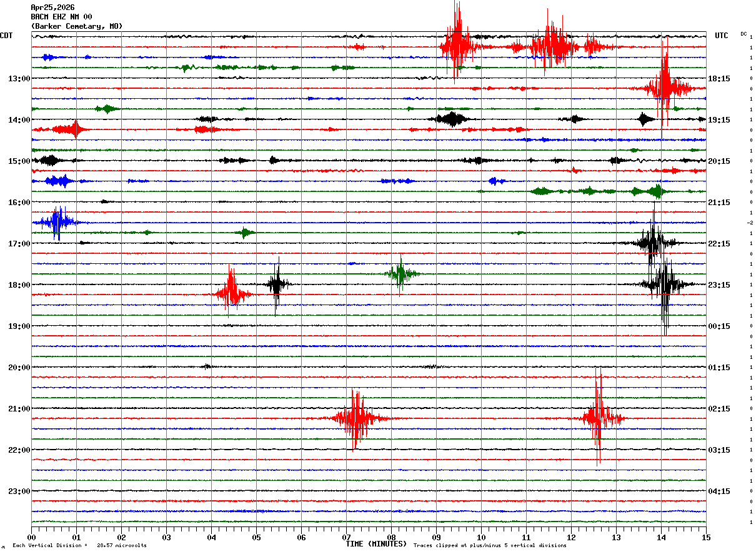This screenshot has width=756, height=554.
Task: Click bottom axis minute tick label 05
Action: coord(257,537)
